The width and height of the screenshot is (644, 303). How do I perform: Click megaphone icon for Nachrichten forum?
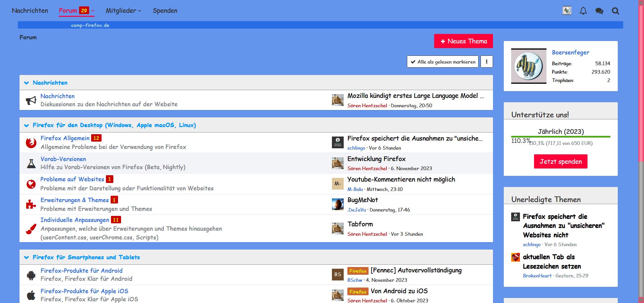coord(31,100)
